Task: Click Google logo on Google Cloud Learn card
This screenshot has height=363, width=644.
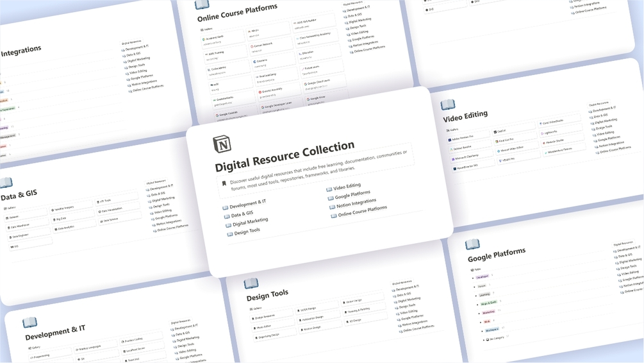Action: tap(306, 83)
